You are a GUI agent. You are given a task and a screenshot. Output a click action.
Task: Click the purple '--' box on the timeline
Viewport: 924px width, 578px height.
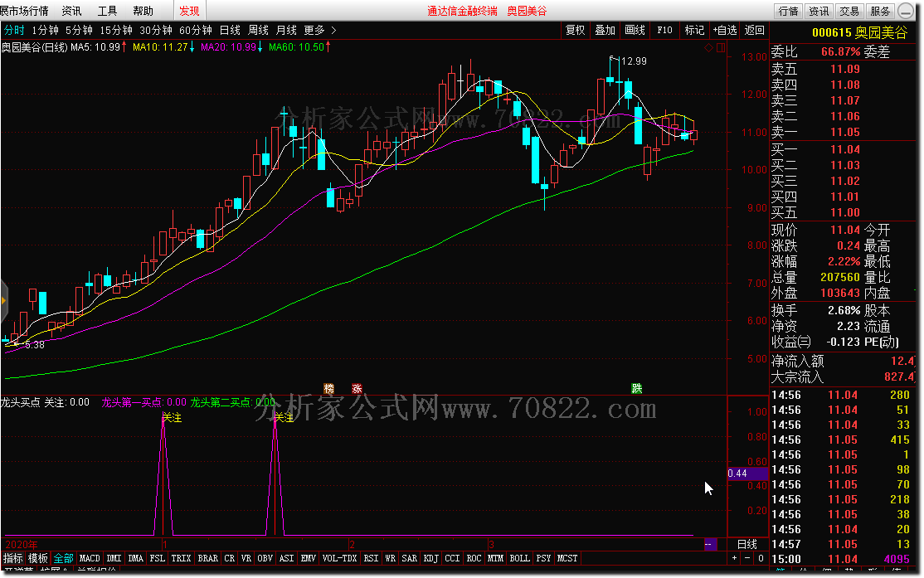710,545
